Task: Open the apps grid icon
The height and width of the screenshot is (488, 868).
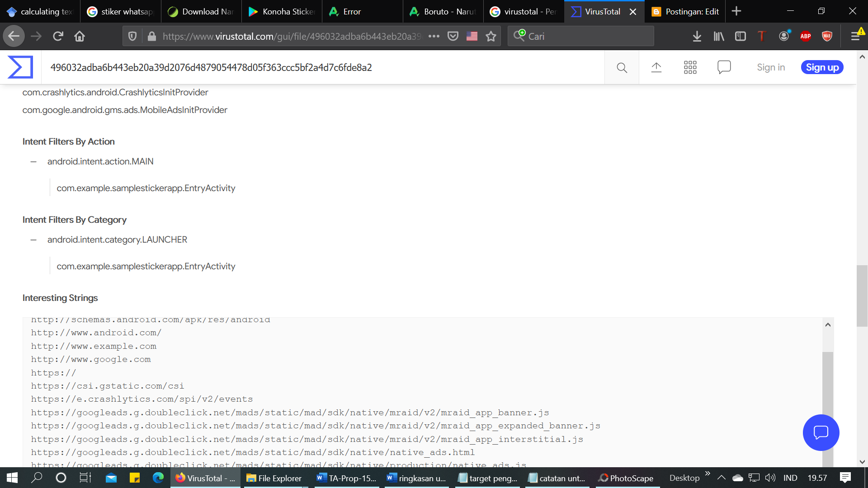Action: (690, 68)
